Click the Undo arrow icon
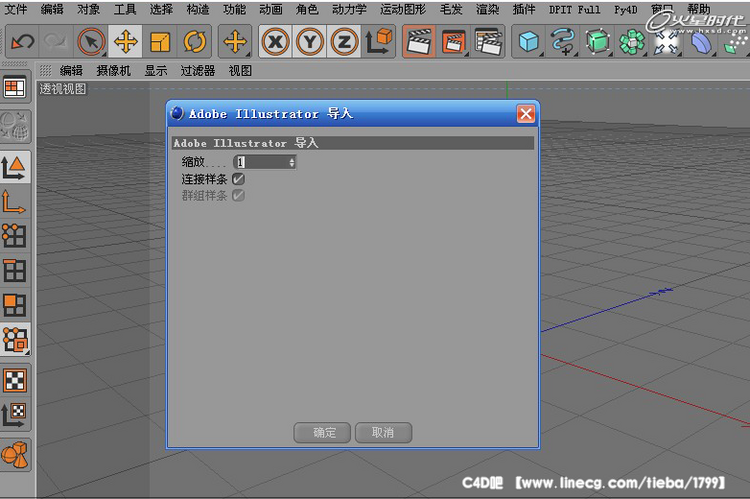The width and height of the screenshot is (750, 499). (x=22, y=42)
